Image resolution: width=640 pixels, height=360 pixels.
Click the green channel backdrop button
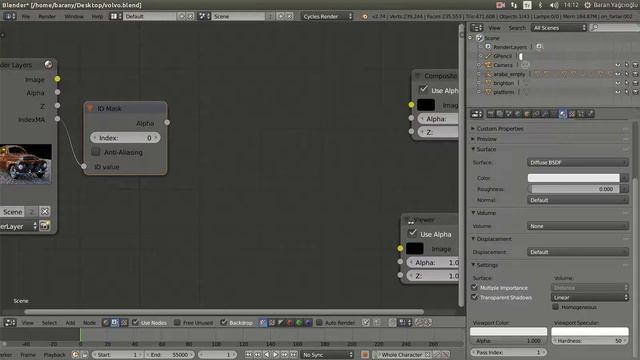tap(299, 322)
